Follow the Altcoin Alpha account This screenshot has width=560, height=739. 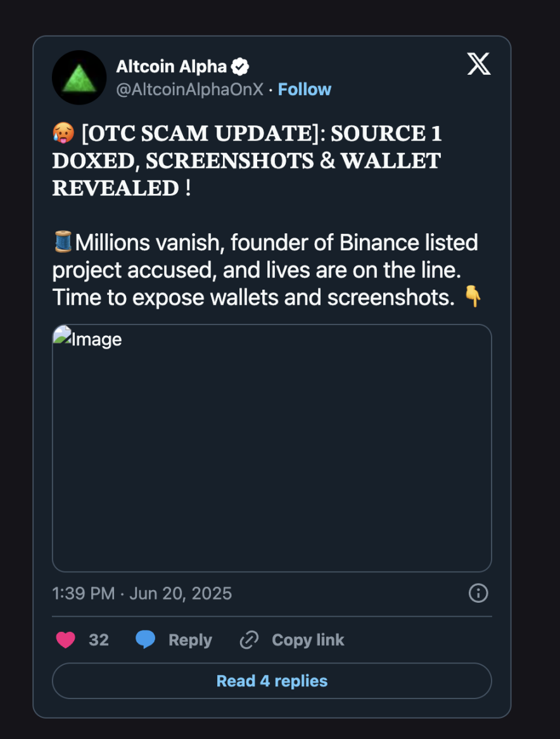305,89
